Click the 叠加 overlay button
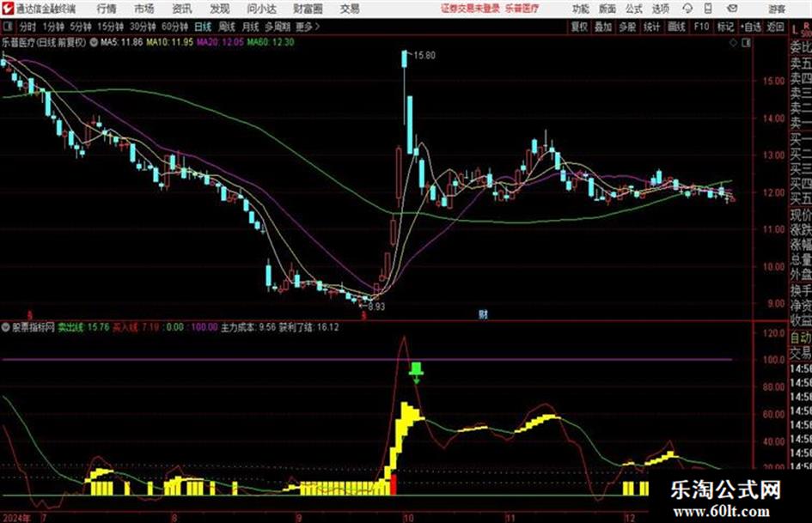This screenshot has height=523, width=812. point(603,27)
